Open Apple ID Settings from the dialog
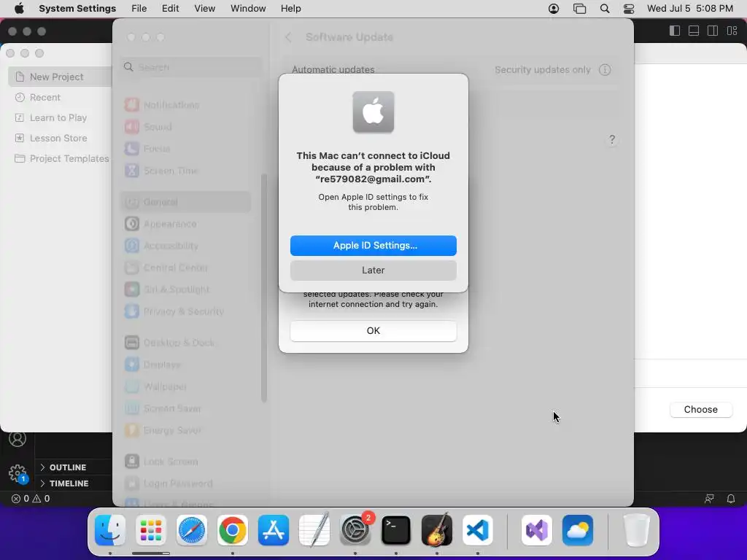 (x=373, y=245)
